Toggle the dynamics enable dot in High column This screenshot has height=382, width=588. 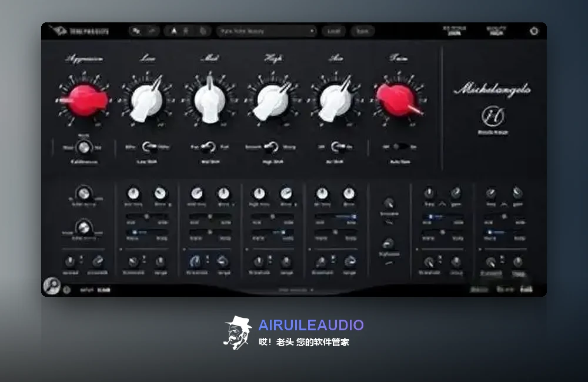coord(247,249)
